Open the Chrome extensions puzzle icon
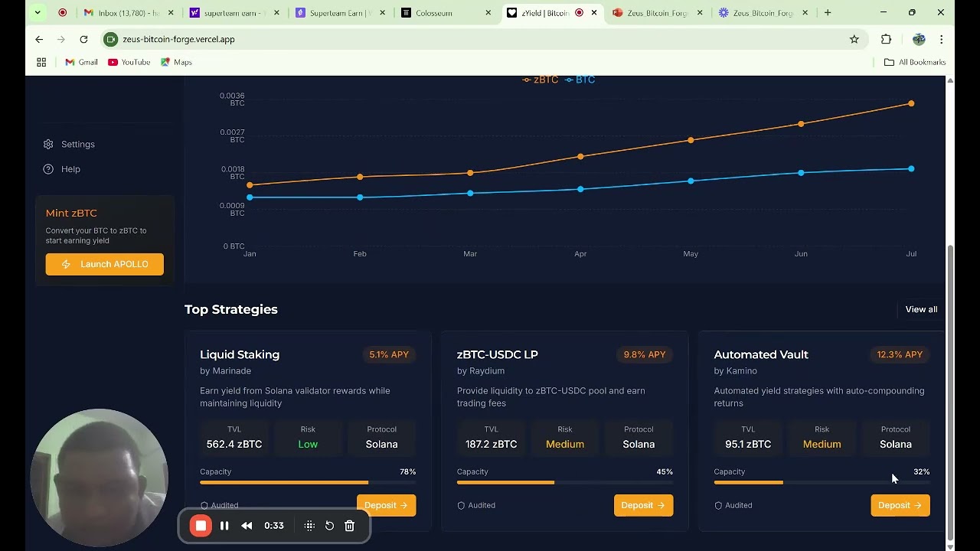This screenshot has width=980, height=551. tap(886, 39)
